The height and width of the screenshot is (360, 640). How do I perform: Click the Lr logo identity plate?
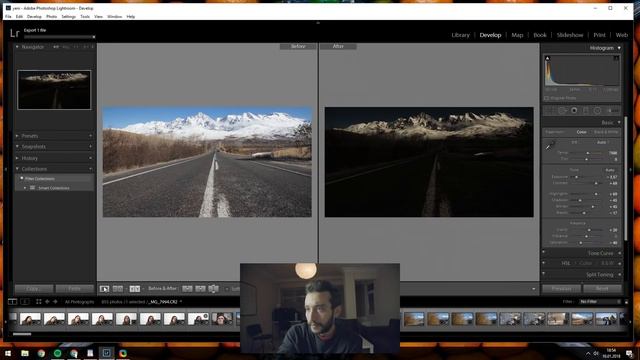coord(14,33)
